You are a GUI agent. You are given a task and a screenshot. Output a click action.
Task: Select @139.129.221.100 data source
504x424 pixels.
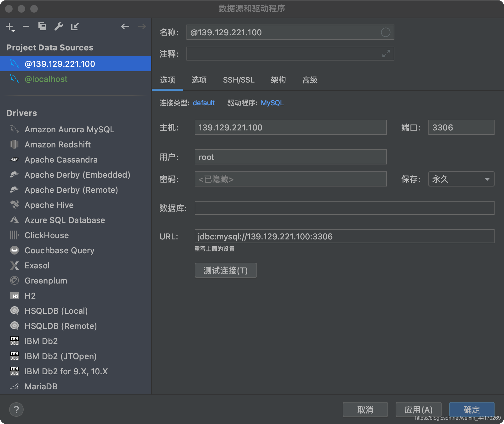pyautogui.click(x=76, y=64)
